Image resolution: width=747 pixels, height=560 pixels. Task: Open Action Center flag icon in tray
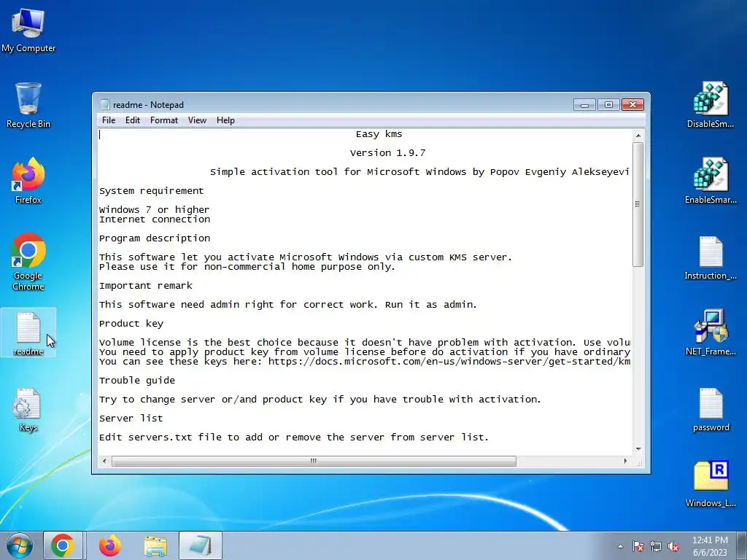(638, 546)
